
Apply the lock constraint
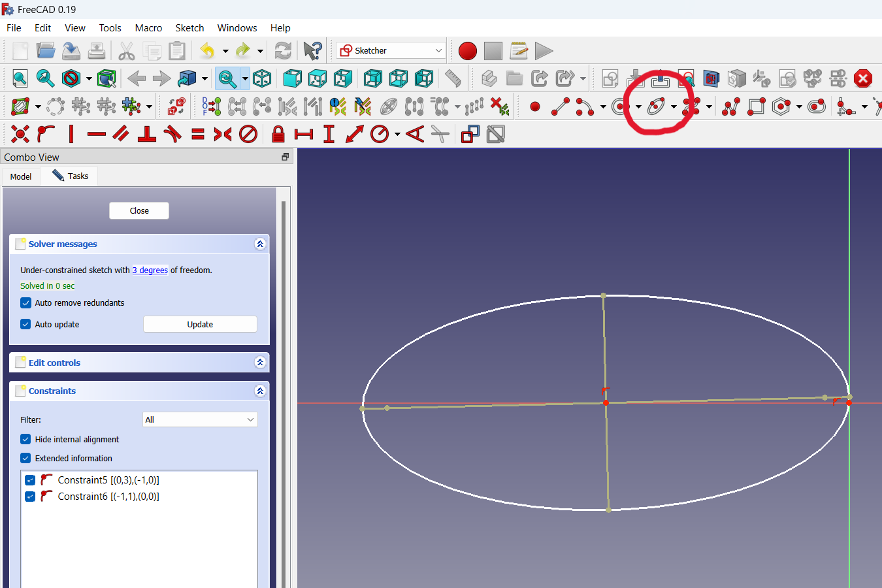pos(278,135)
